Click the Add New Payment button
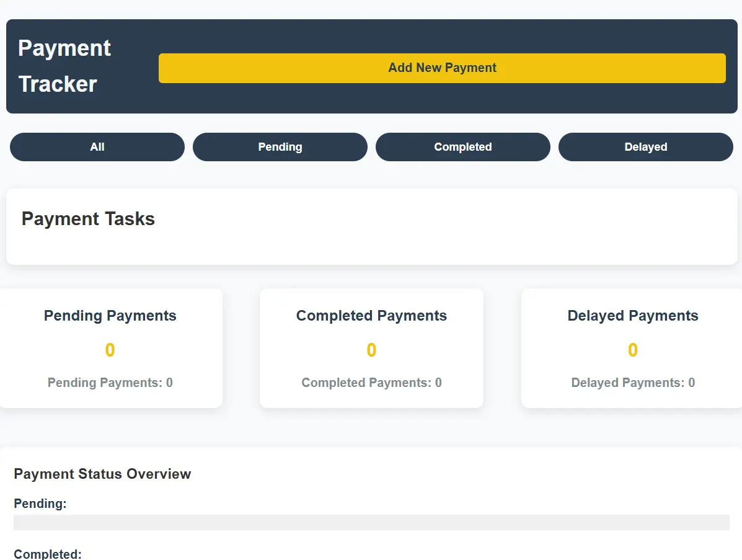This screenshot has width=742, height=560. coord(442,68)
